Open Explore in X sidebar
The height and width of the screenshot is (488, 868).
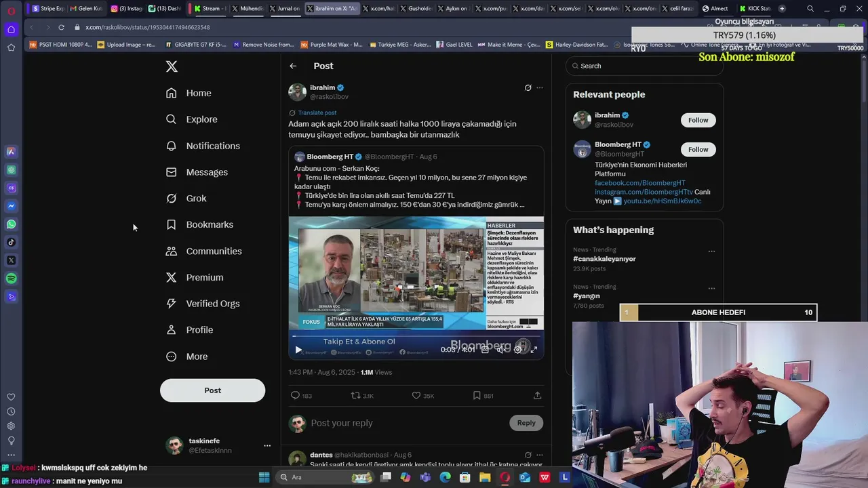coord(192,119)
